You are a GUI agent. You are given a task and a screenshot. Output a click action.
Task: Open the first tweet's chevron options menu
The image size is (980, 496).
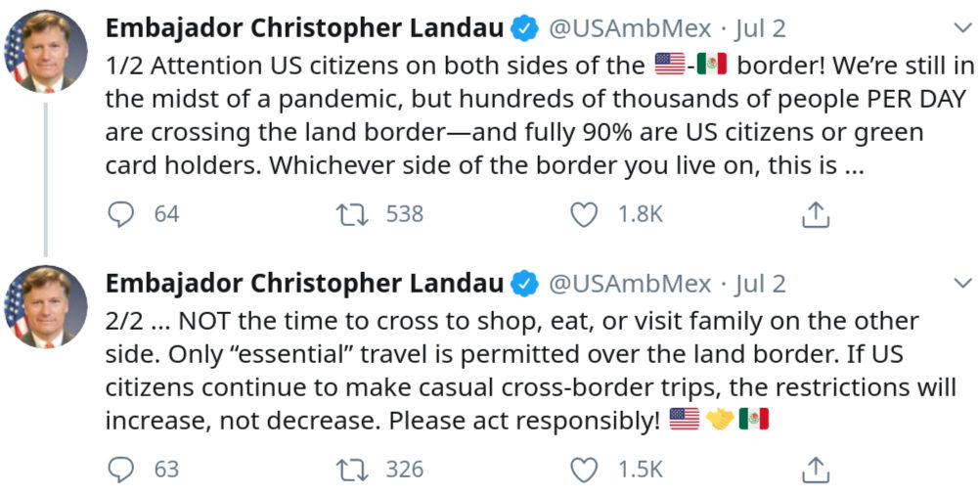click(x=961, y=28)
